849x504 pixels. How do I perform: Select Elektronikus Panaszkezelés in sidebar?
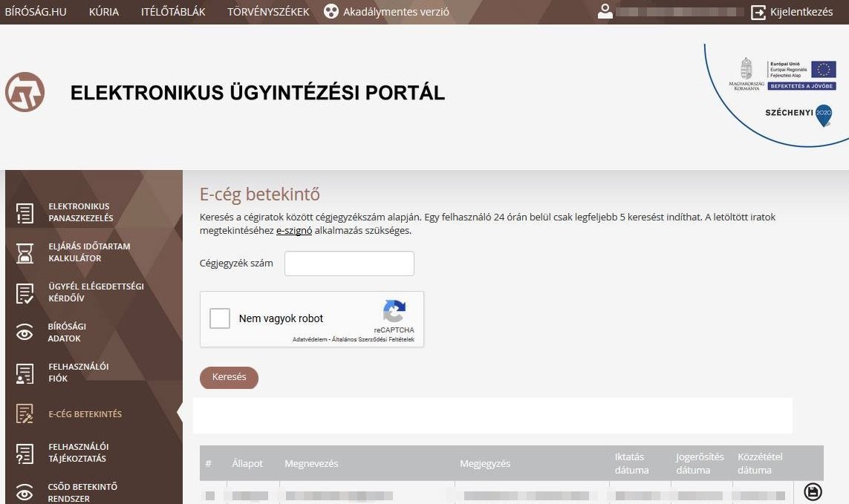pyautogui.click(x=81, y=212)
